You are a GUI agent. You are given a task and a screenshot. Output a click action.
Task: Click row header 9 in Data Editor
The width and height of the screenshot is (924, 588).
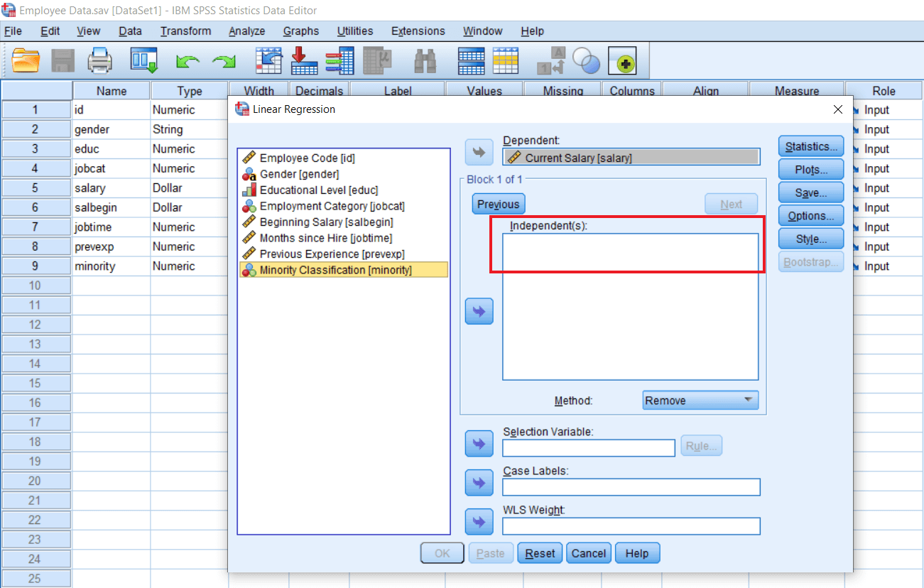[x=36, y=266]
